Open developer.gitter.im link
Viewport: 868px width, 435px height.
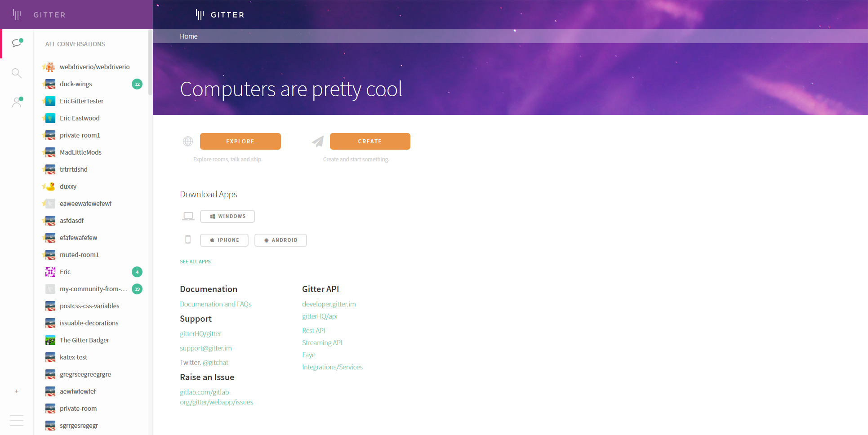pyautogui.click(x=329, y=304)
